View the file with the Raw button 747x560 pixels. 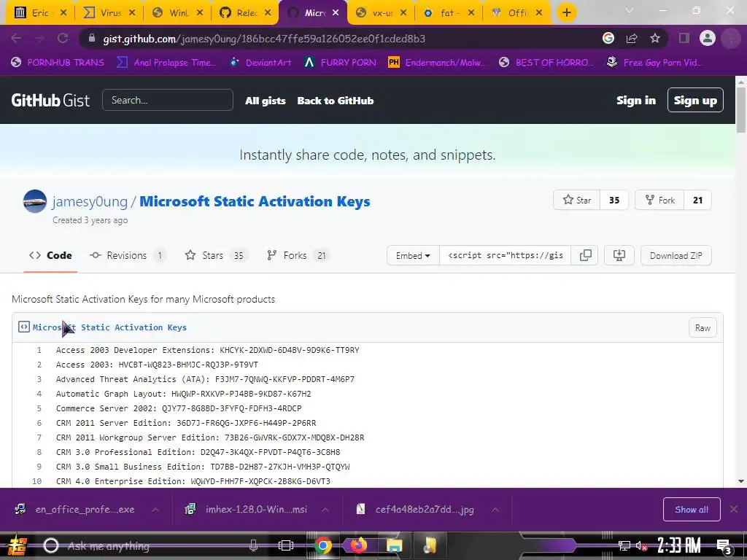pos(703,327)
